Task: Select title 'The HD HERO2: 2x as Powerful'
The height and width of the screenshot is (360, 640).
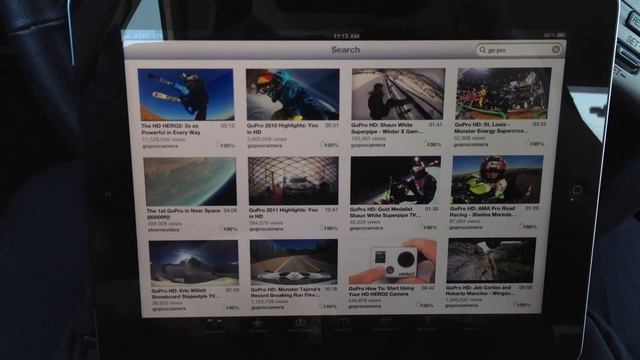Action: (171, 129)
